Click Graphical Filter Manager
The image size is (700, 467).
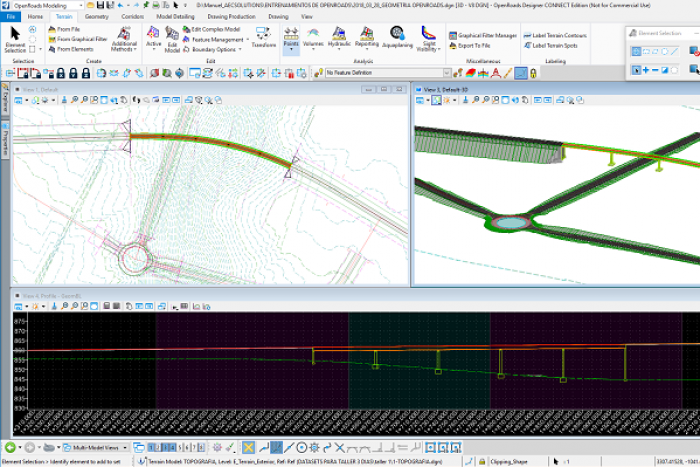pos(487,35)
